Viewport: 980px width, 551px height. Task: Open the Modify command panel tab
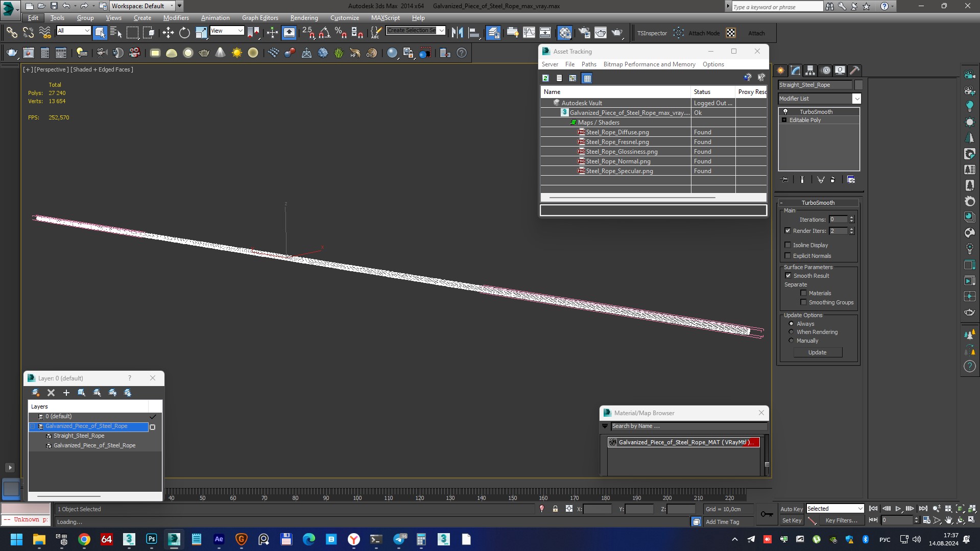coord(796,70)
